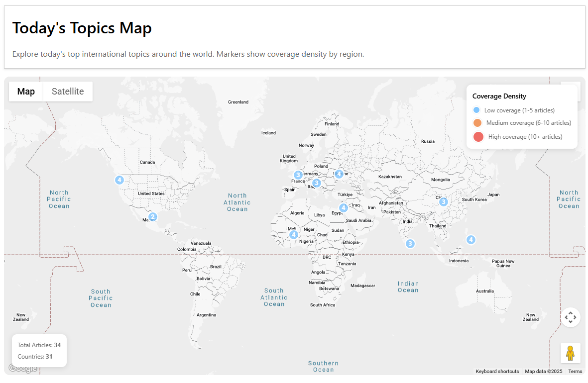The height and width of the screenshot is (383, 588).
Task: Click the map pan control compass
Action: click(x=571, y=317)
